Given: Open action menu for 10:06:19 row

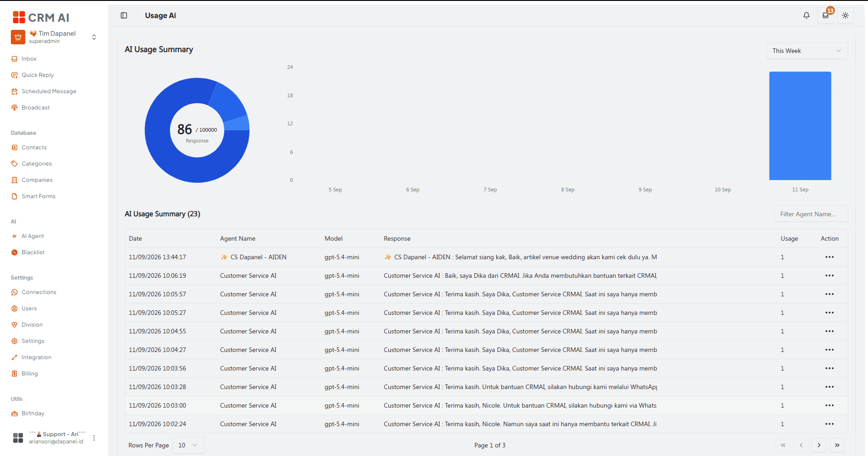Looking at the screenshot, I should (829, 275).
